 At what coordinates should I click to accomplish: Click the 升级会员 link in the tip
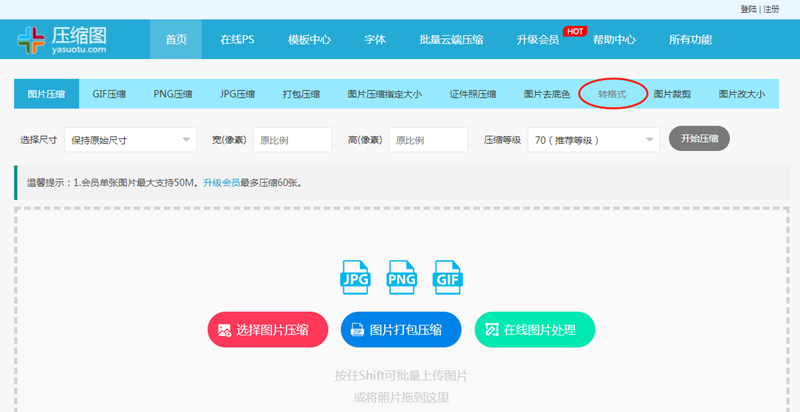[221, 183]
